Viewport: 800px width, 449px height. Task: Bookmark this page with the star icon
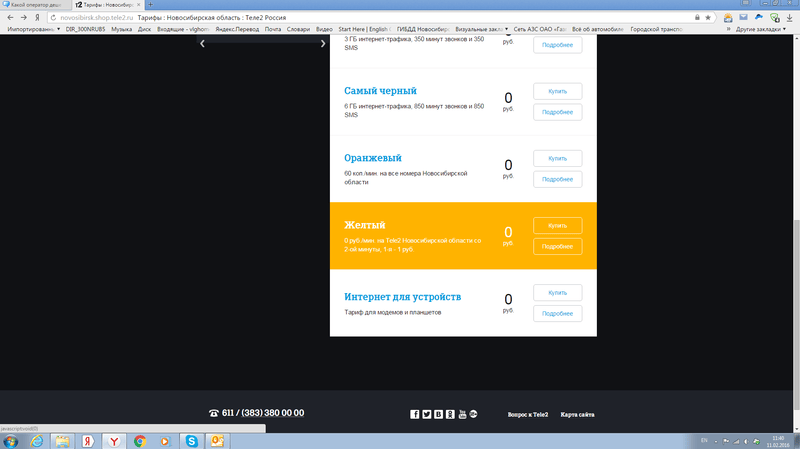coord(708,17)
